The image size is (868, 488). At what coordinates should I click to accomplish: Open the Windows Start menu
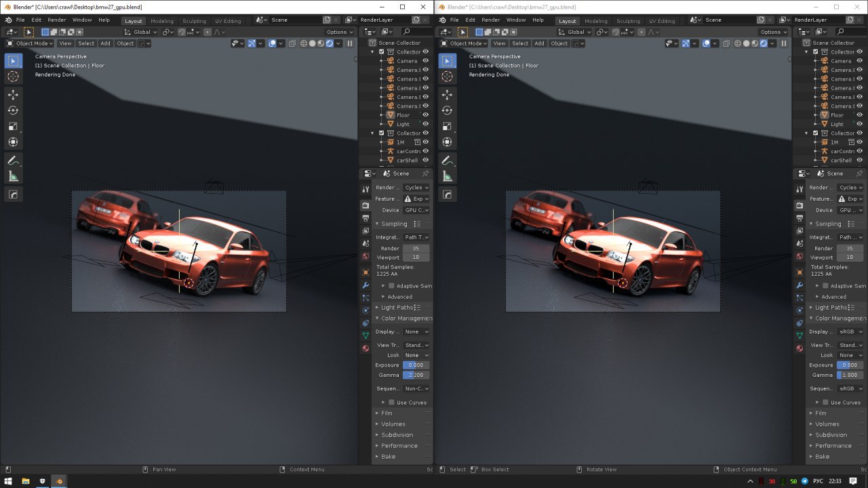point(7,481)
